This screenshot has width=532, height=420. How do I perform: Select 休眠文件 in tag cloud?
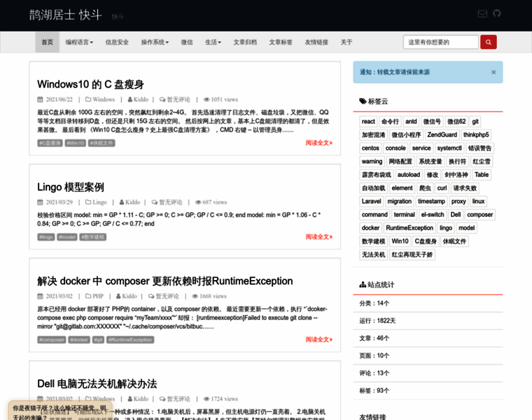point(454,241)
